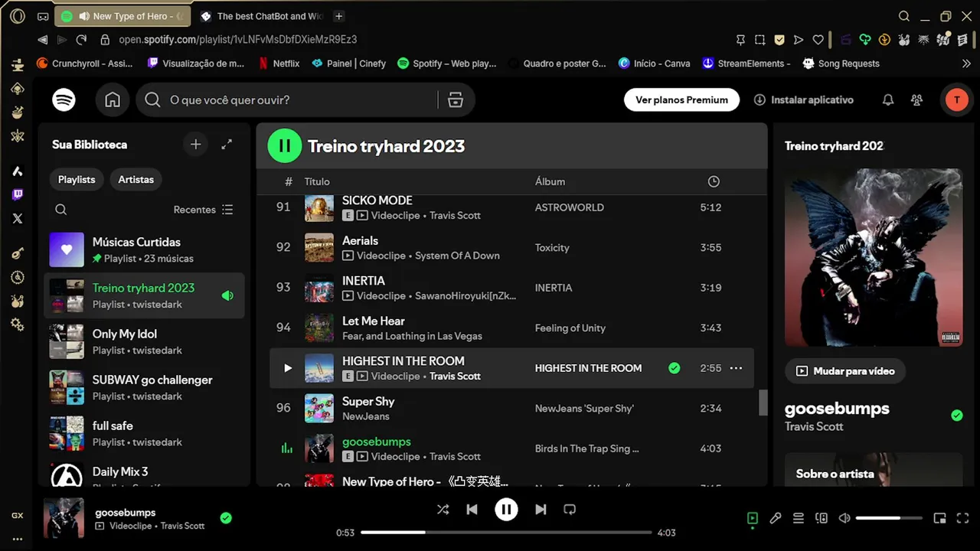The height and width of the screenshot is (551, 980).
Task: Adjust the volume slider
Action: pyautogui.click(x=889, y=518)
